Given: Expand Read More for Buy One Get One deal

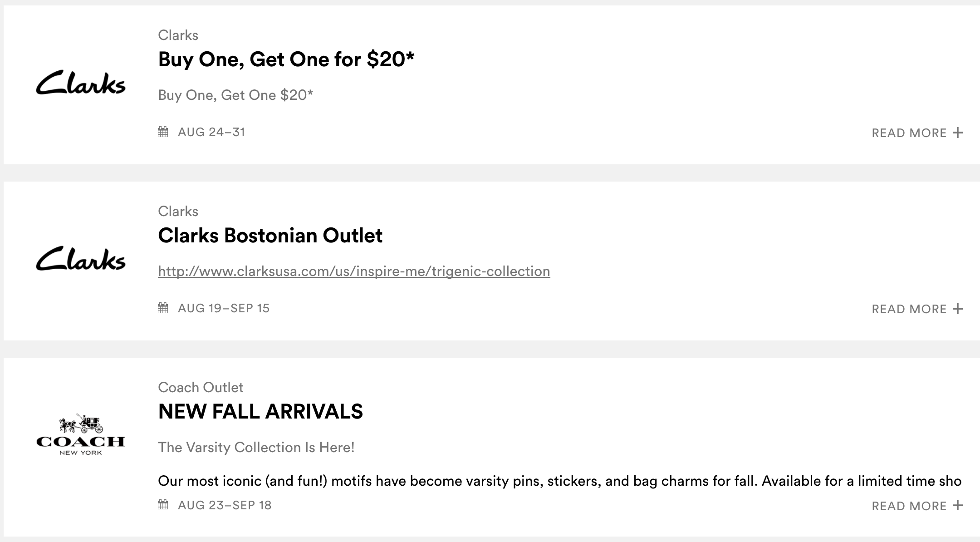Looking at the screenshot, I should click(909, 133).
